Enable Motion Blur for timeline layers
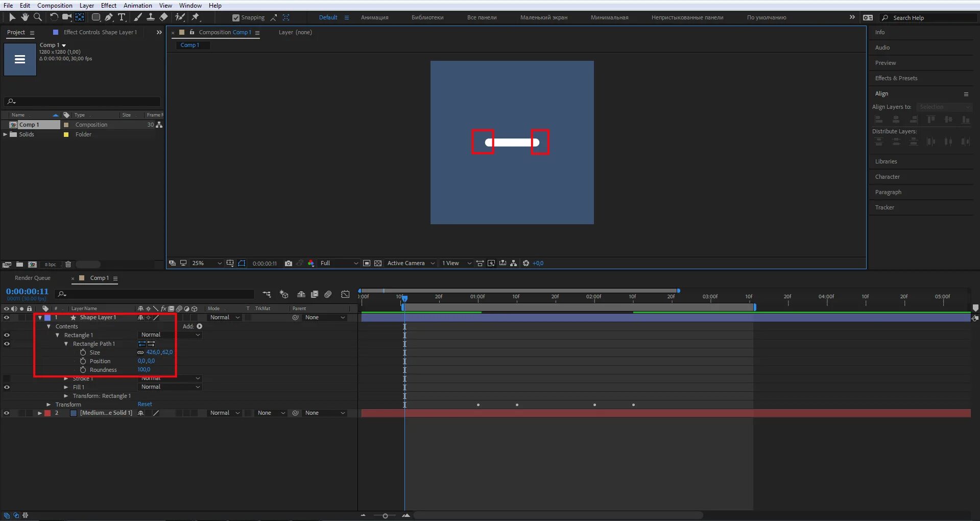 (x=328, y=294)
